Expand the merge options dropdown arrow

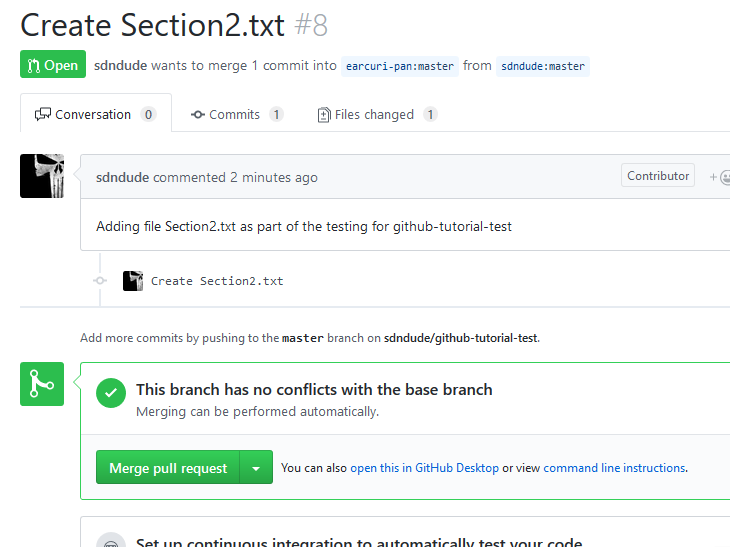coord(256,467)
